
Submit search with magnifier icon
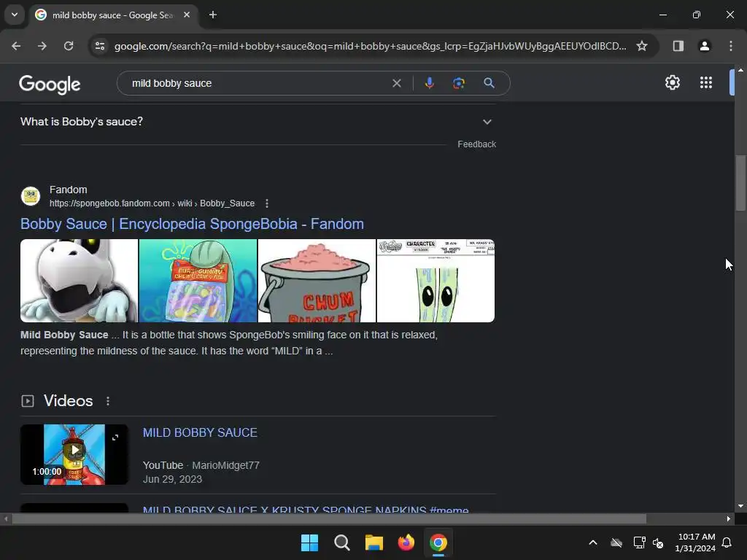pos(489,83)
